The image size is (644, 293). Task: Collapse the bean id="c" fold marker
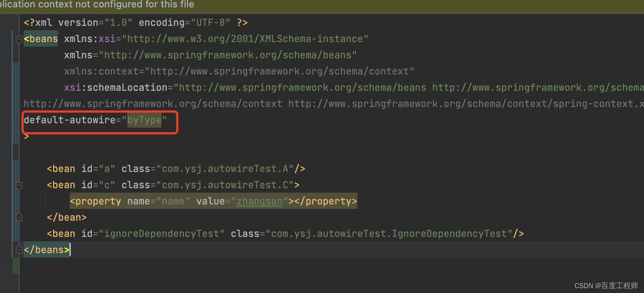tap(19, 186)
